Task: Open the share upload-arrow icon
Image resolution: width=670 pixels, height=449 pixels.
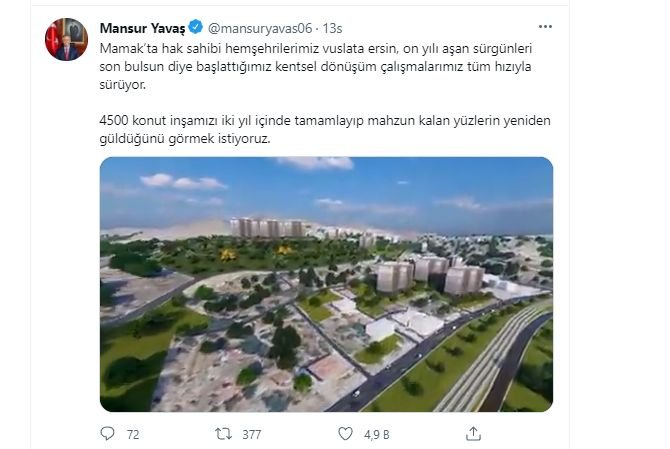Action: click(x=473, y=434)
